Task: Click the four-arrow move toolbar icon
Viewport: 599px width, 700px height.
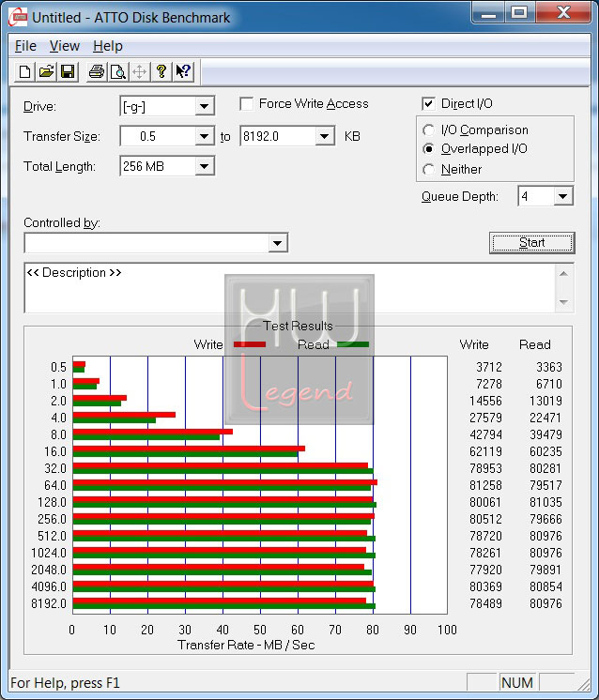Action: [139, 71]
